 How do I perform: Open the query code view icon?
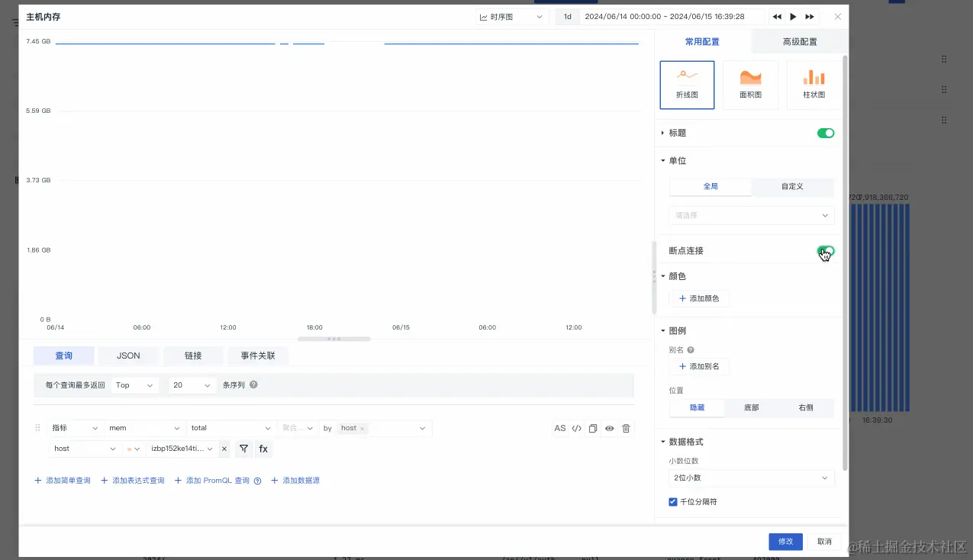coord(577,429)
